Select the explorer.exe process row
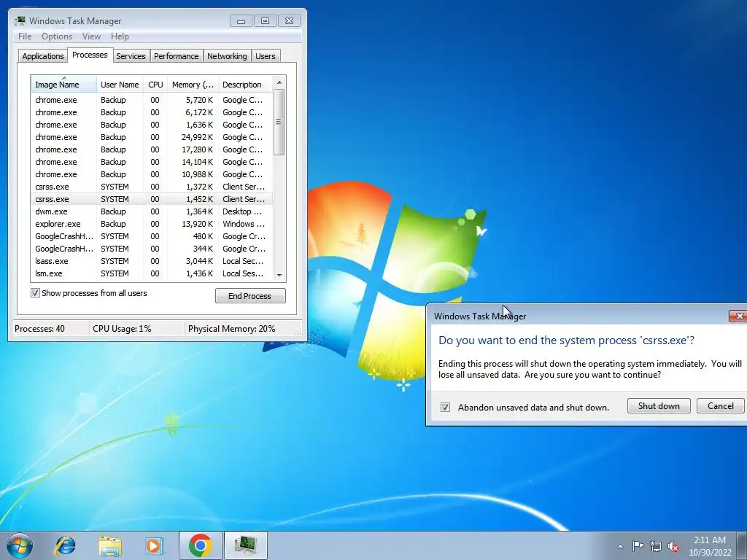Screen dimensions: 747x560 (152, 224)
